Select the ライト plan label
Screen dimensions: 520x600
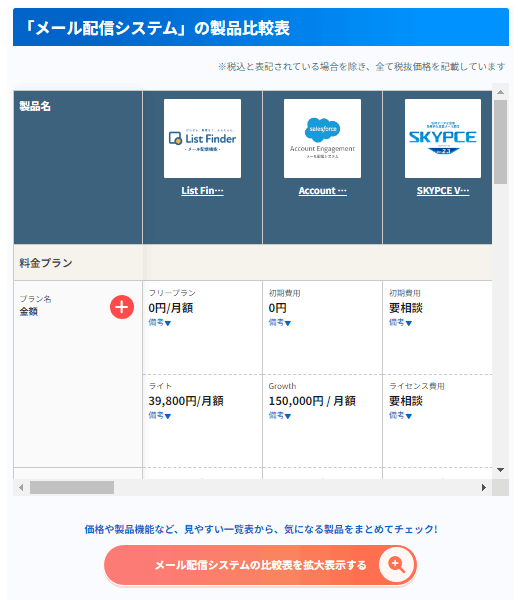click(160, 386)
